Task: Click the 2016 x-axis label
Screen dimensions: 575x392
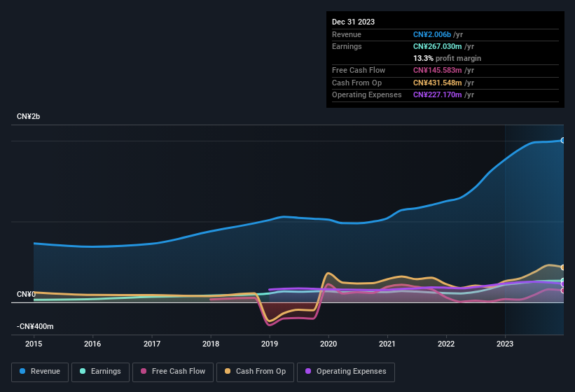Action: [x=92, y=344]
